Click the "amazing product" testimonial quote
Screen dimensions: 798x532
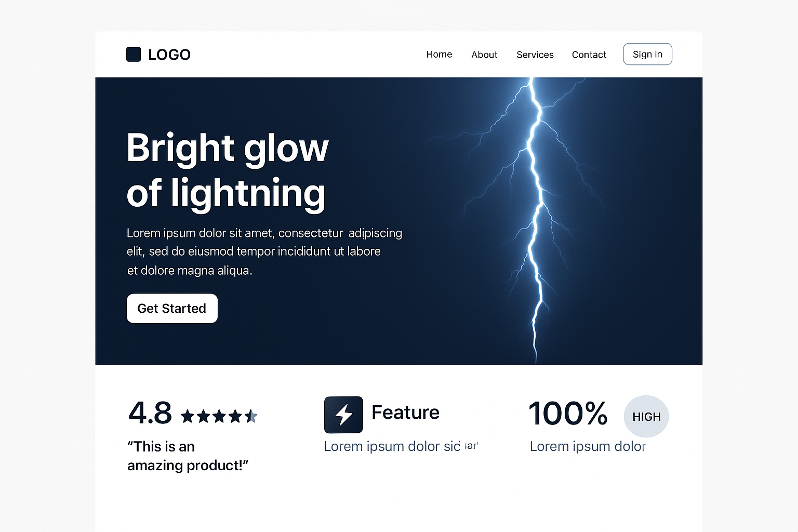[188, 456]
